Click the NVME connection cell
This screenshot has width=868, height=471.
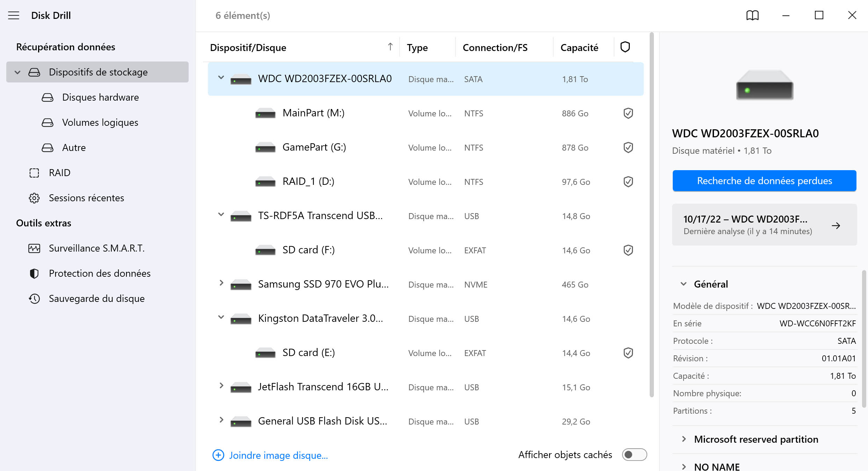476,285
